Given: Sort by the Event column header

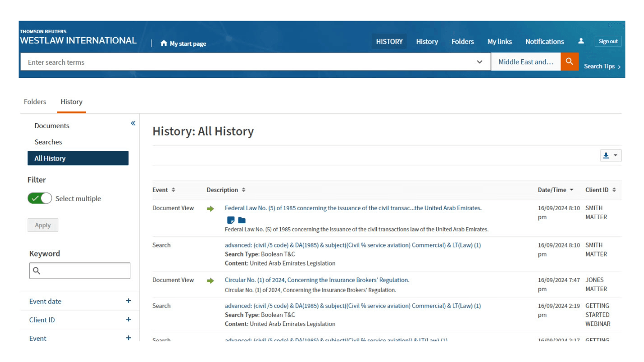Looking at the screenshot, I should (164, 190).
